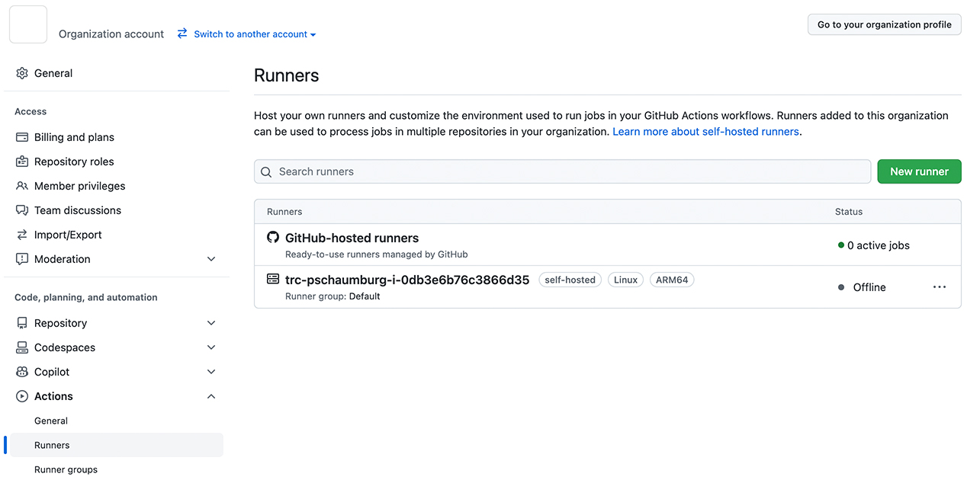Click the Repository repo icon in sidebar
This screenshot has height=480, width=980.
(x=22, y=323)
